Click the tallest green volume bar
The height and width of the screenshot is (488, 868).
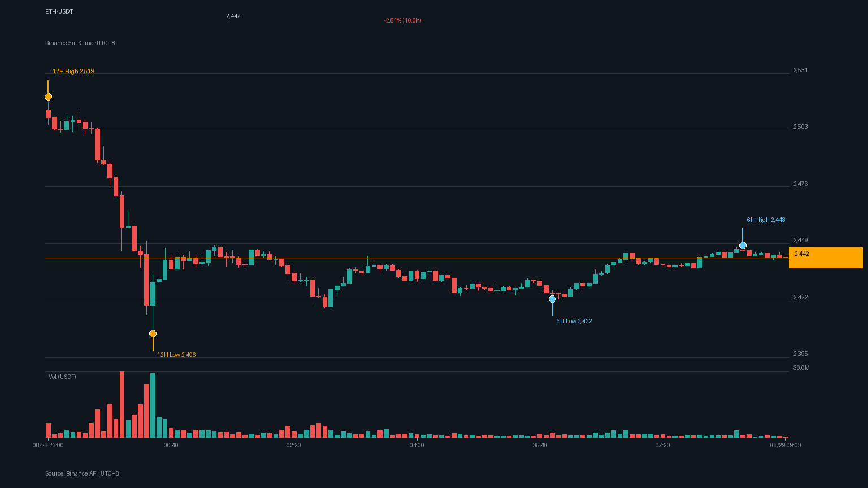click(153, 406)
